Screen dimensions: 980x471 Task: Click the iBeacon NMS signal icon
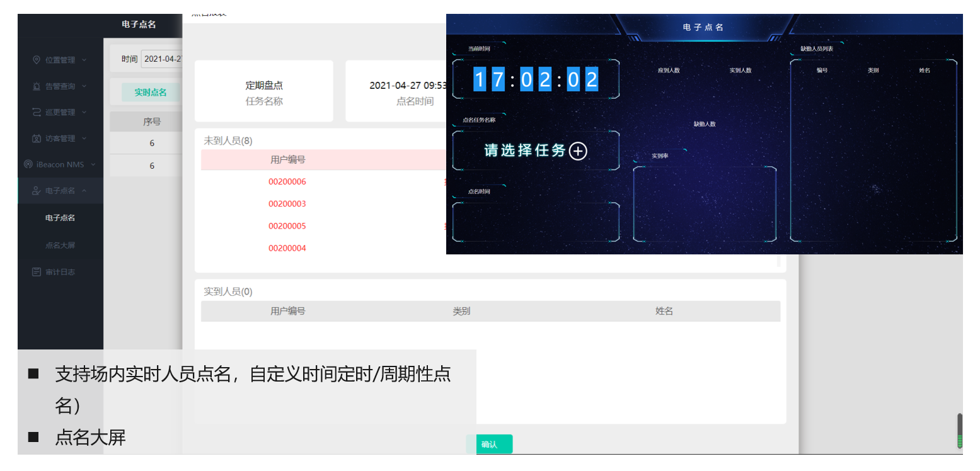(28, 164)
